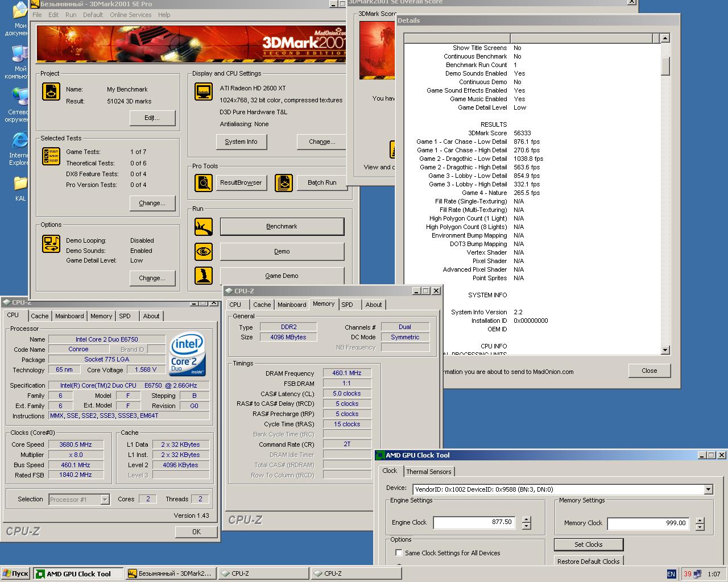Open the File menu in 3DMark2001

[37, 15]
